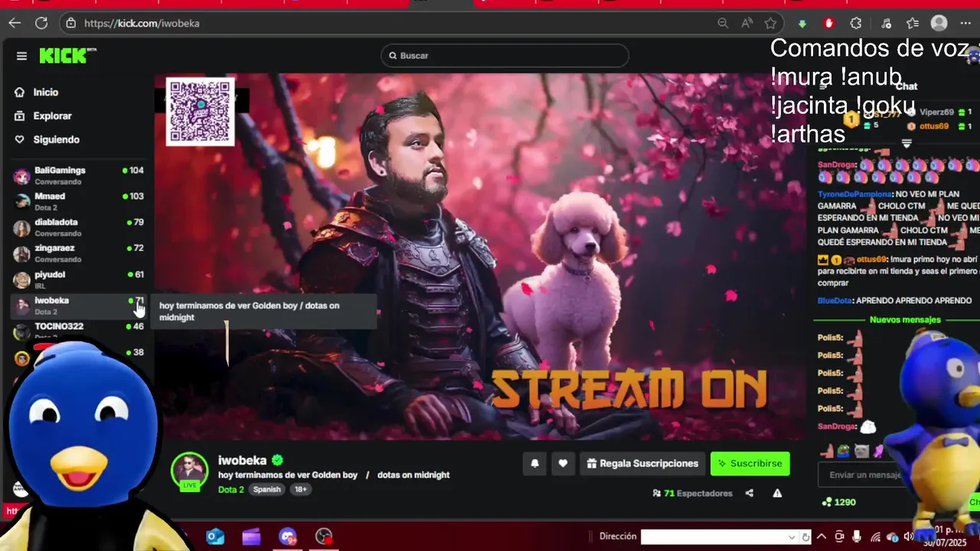This screenshot has width=980, height=551.
Task: Expand the Dirección toolbar dropdown arrow
Action: coord(792,536)
